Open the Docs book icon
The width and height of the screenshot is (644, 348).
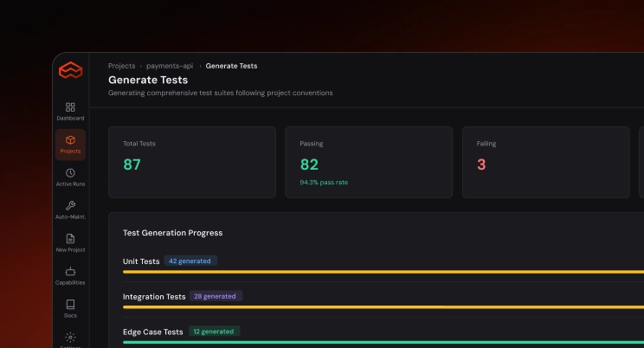[70, 305]
